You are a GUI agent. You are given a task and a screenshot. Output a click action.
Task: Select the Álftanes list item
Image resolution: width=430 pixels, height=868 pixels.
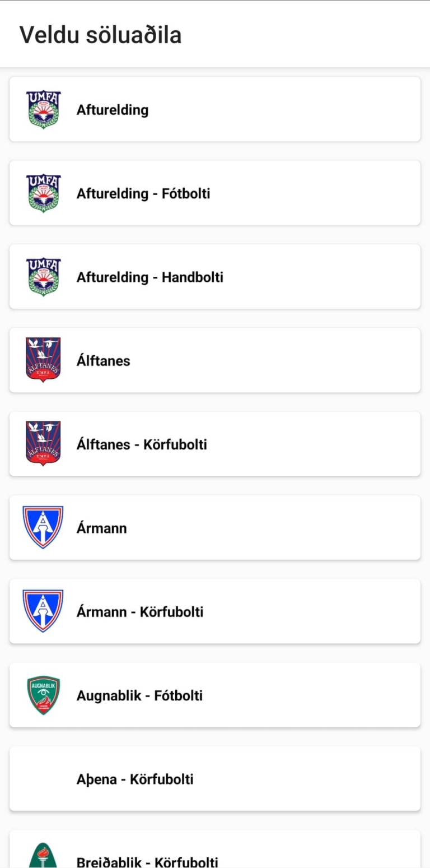(x=215, y=360)
